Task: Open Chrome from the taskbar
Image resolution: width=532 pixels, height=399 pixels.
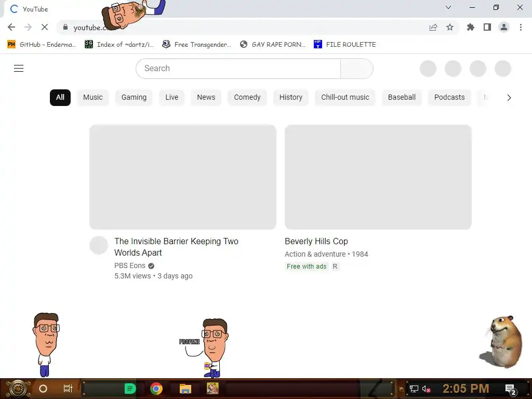Action: pyautogui.click(x=156, y=389)
